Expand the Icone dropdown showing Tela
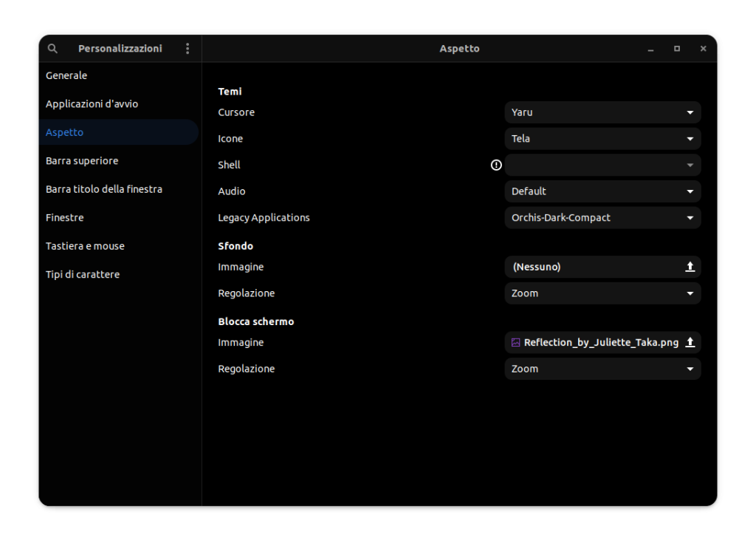The image size is (756, 549). pos(602,139)
